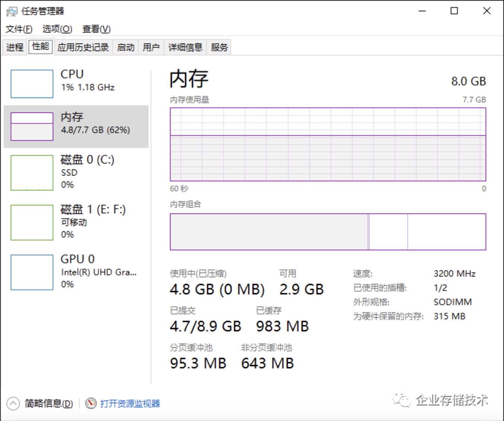Select the CPU performance graph thumbnail
The height and width of the screenshot is (421, 504).
pos(32,84)
